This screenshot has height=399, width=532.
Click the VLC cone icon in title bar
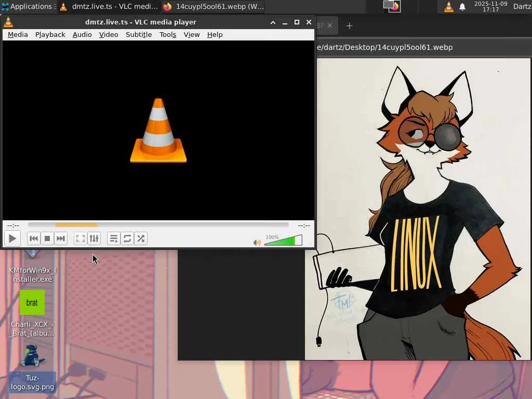[8, 22]
